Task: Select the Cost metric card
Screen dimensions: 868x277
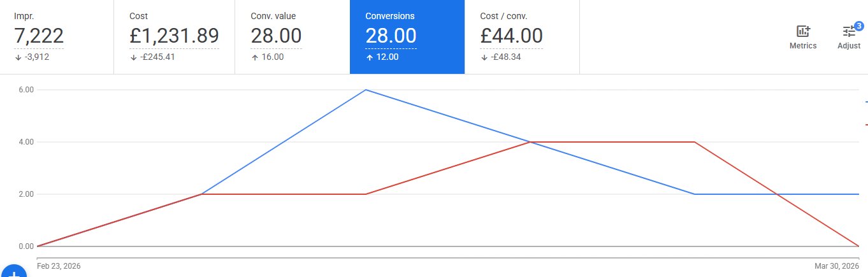Action: tap(174, 37)
